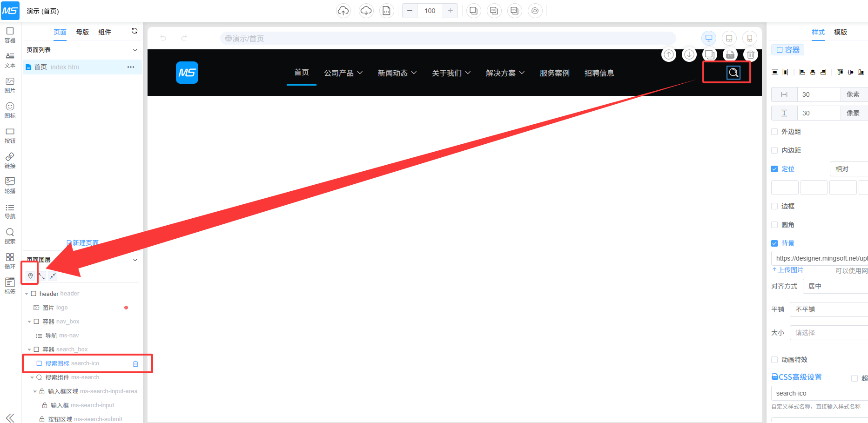Switch to mobile device preview icon

(x=749, y=38)
